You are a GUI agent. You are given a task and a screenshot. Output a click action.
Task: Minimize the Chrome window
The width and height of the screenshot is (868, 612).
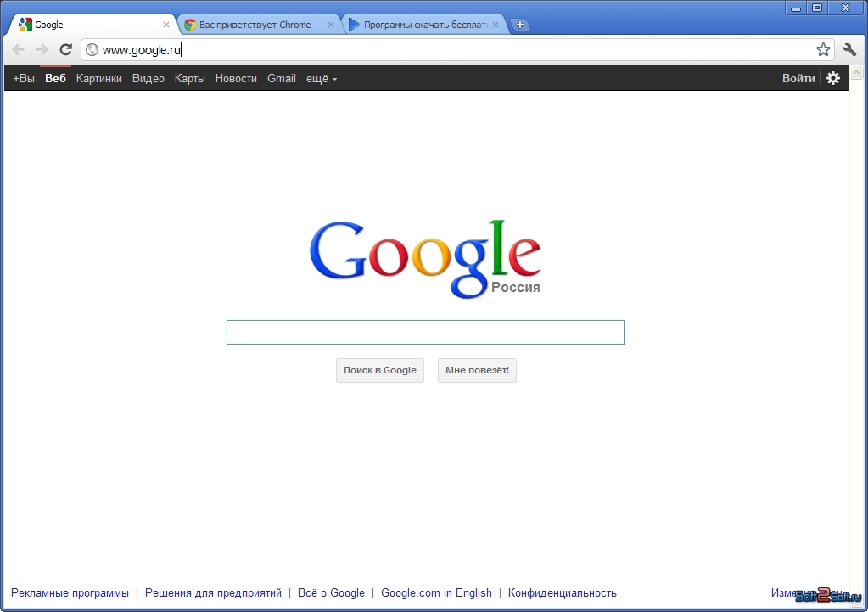click(x=796, y=8)
